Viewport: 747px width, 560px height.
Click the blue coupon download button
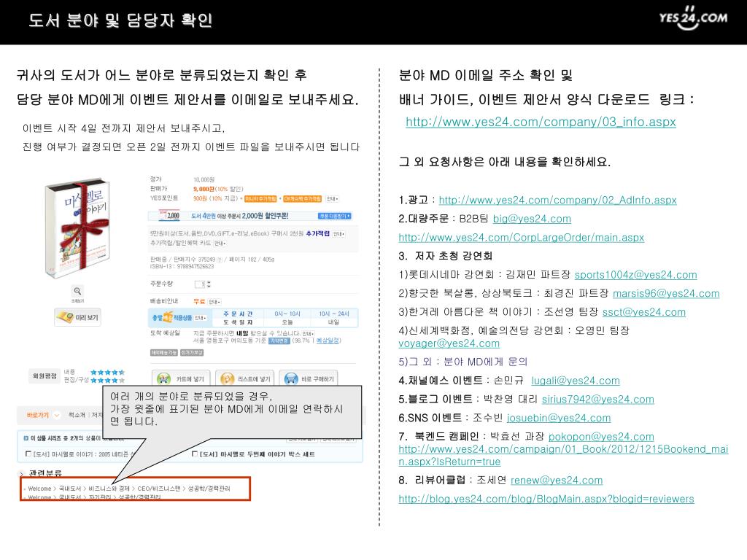tap(334, 216)
